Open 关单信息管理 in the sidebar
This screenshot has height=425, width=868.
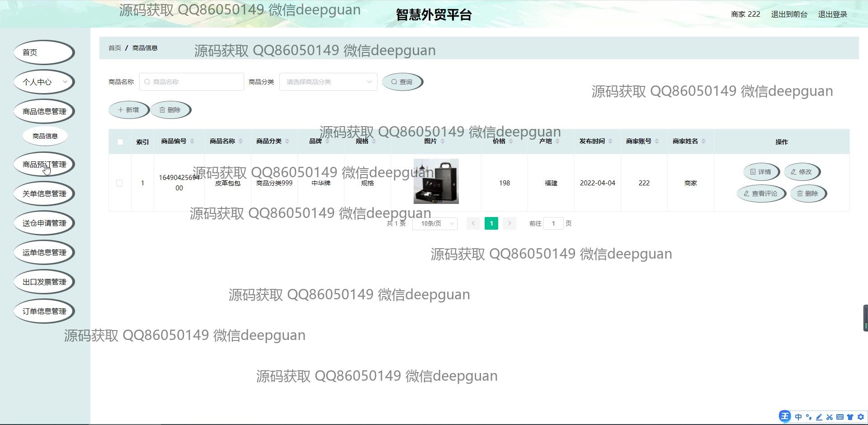point(44,194)
